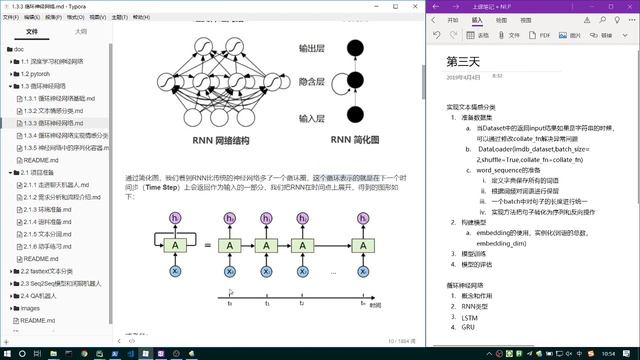
Task: Expand the 2.4 QA机器人 folder
Action: [x=11, y=296]
